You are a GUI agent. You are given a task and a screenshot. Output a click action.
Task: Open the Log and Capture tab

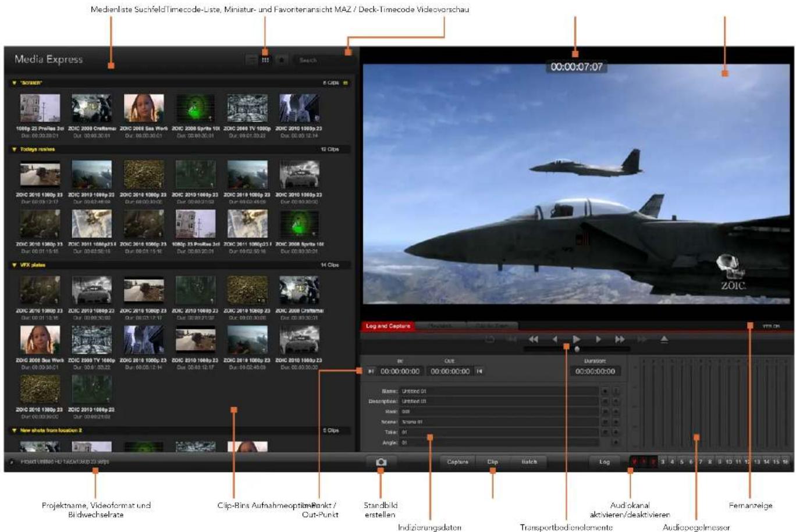pyautogui.click(x=388, y=326)
